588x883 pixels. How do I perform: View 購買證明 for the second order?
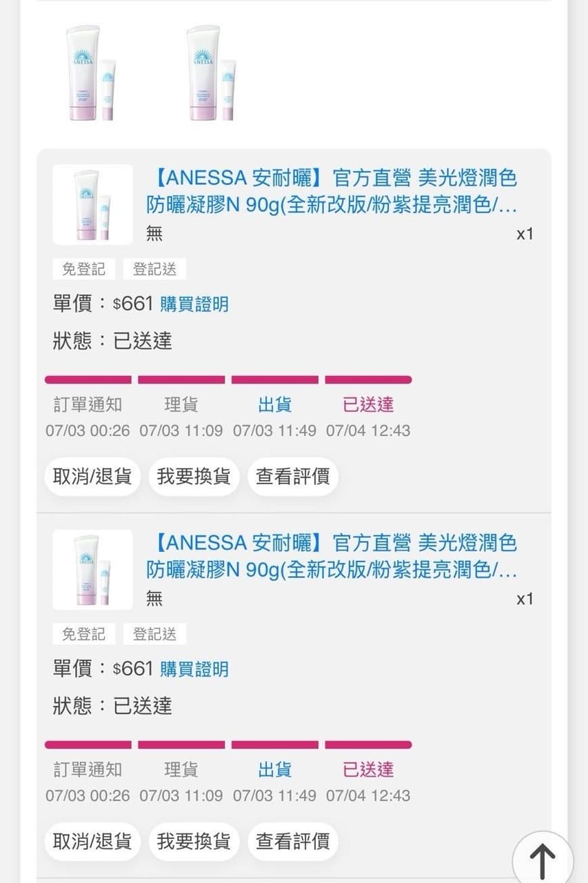(x=194, y=669)
